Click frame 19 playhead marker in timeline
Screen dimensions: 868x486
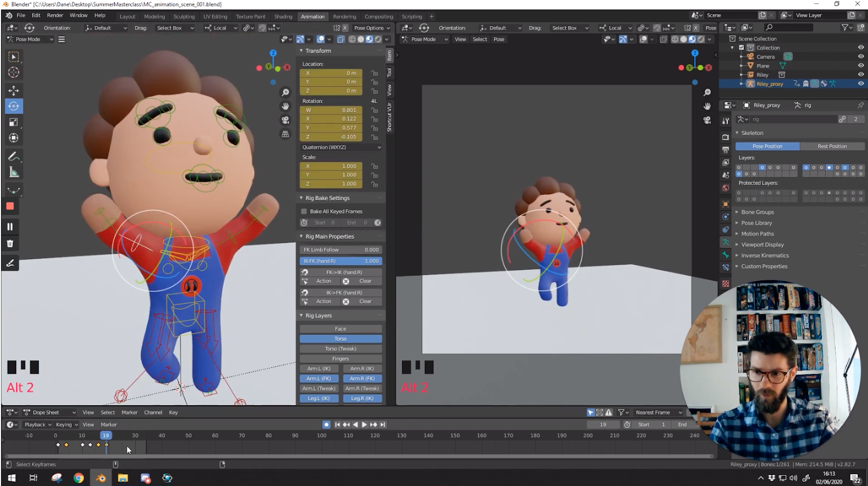coord(106,435)
